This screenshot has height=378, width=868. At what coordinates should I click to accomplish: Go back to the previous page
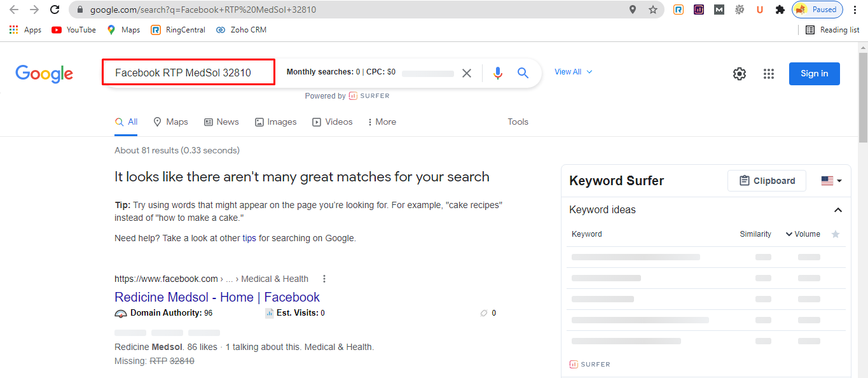[x=14, y=10]
